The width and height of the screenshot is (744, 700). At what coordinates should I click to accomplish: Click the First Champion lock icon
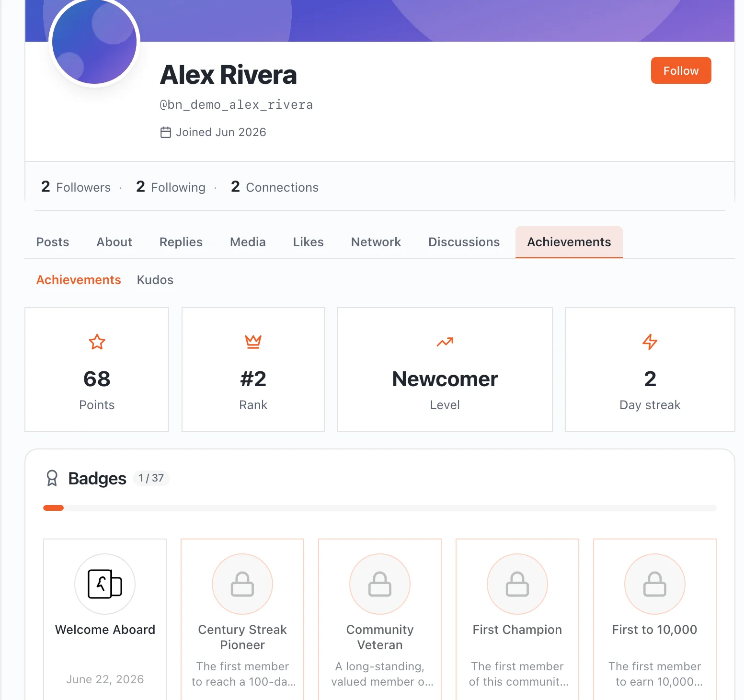(517, 584)
